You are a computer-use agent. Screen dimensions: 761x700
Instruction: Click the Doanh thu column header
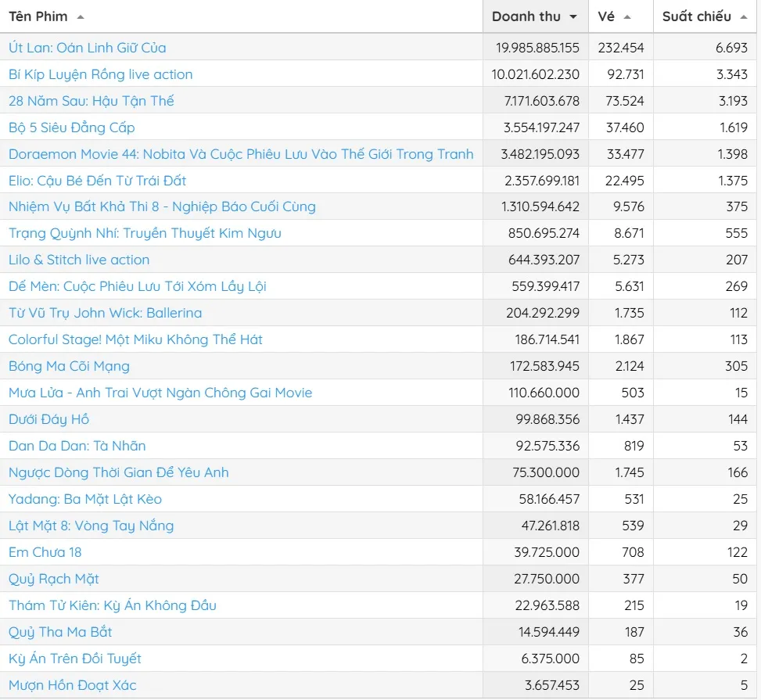coord(526,16)
